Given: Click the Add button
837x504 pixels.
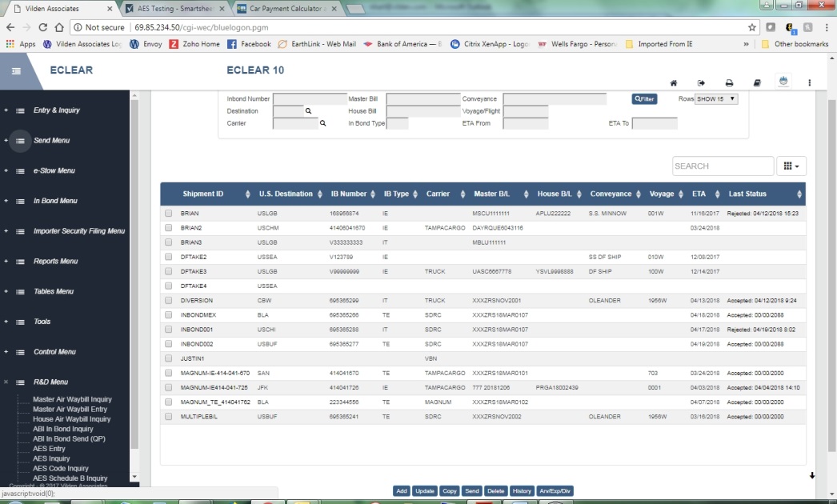Looking at the screenshot, I should click(402, 491).
